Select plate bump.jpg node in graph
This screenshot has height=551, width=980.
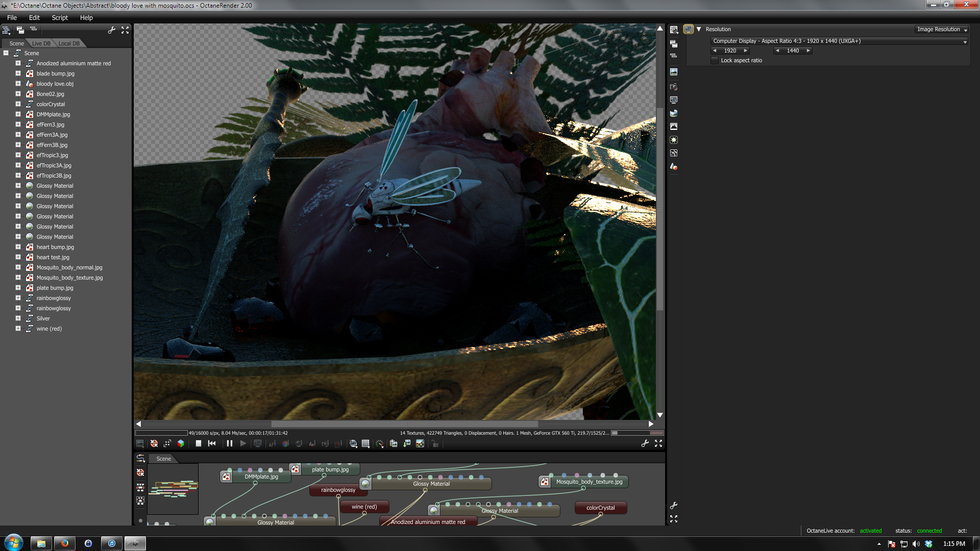[x=325, y=469]
